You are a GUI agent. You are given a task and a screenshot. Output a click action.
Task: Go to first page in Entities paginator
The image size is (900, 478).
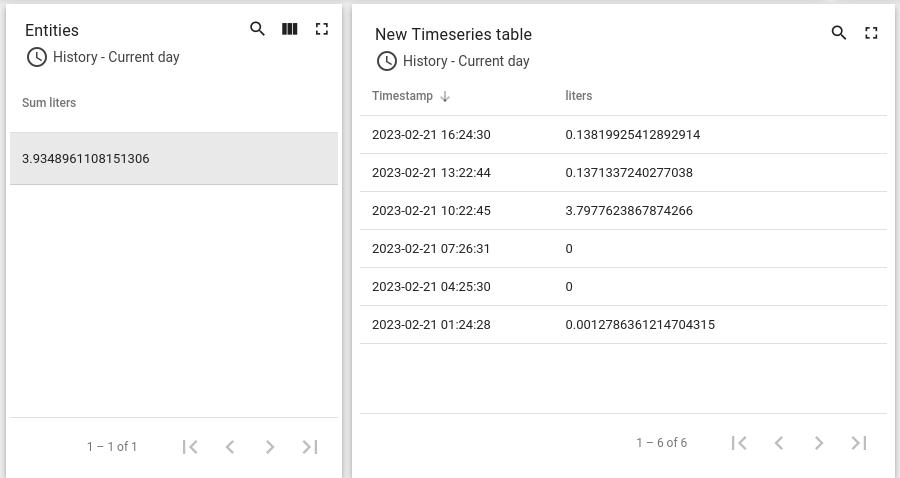click(190, 446)
